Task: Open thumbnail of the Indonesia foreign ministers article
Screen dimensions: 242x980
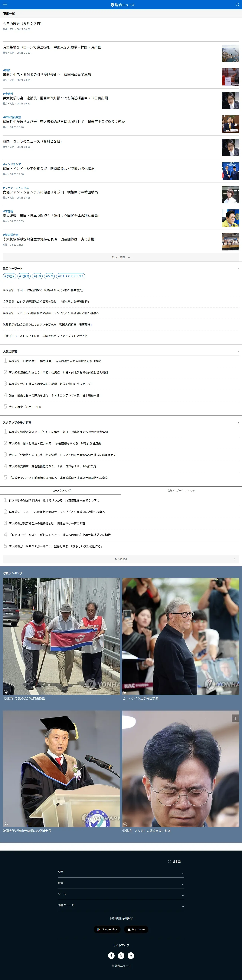Action: [x=231, y=171]
